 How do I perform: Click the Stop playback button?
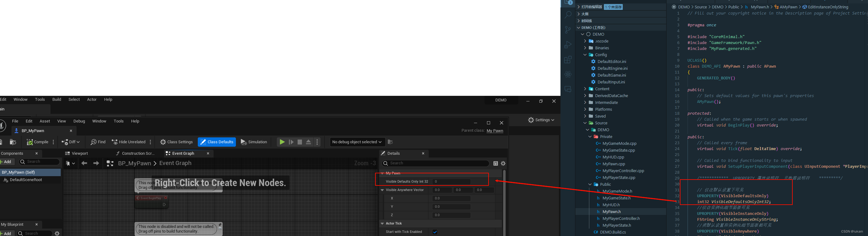click(x=299, y=142)
